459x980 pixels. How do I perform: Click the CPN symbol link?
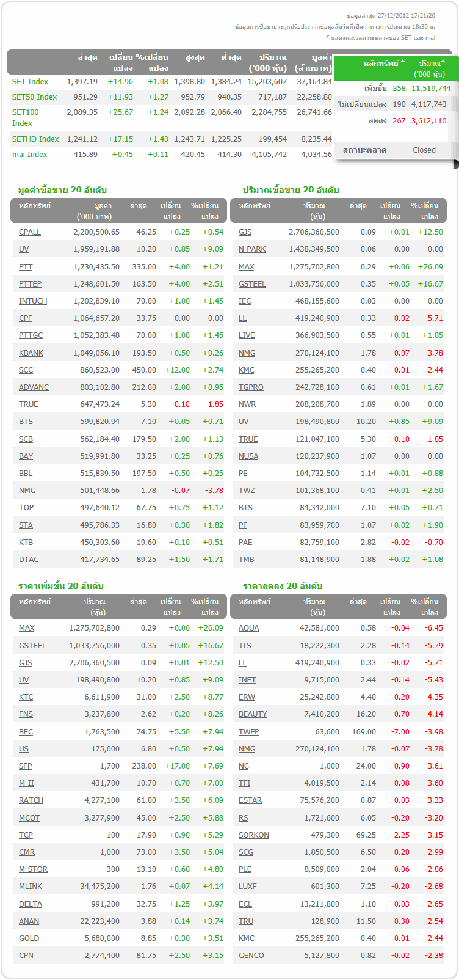[x=26, y=956]
